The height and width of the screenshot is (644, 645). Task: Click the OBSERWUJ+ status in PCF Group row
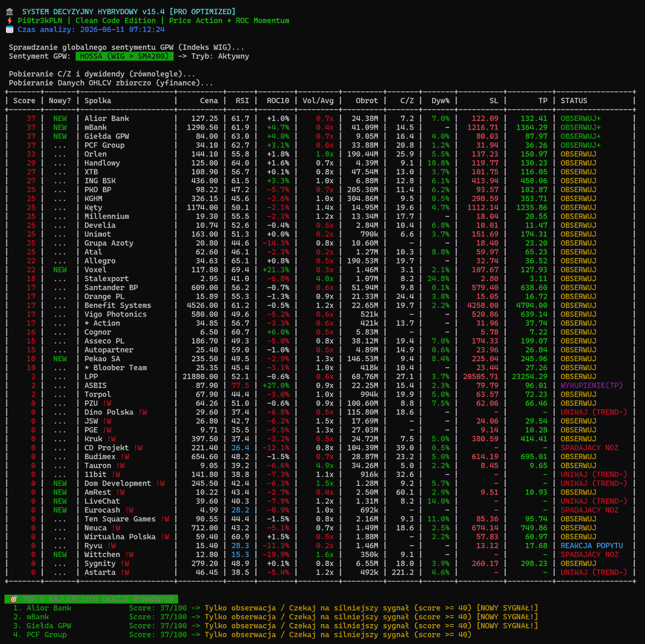point(580,145)
